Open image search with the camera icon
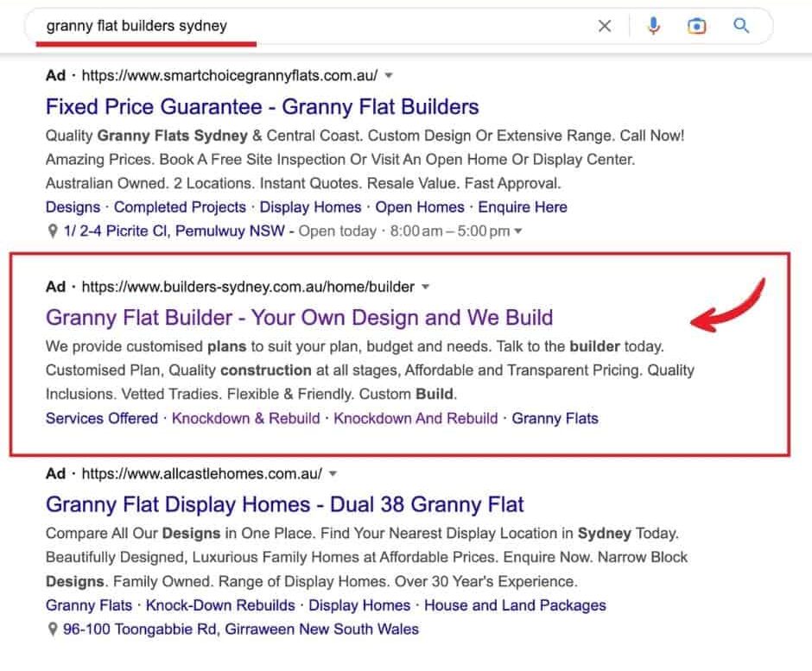This screenshot has width=812, height=671. point(696,26)
